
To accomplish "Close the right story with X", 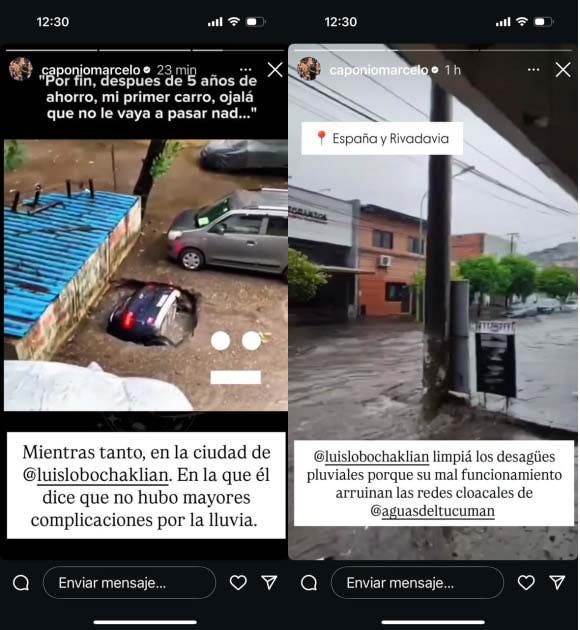I will 563,70.
